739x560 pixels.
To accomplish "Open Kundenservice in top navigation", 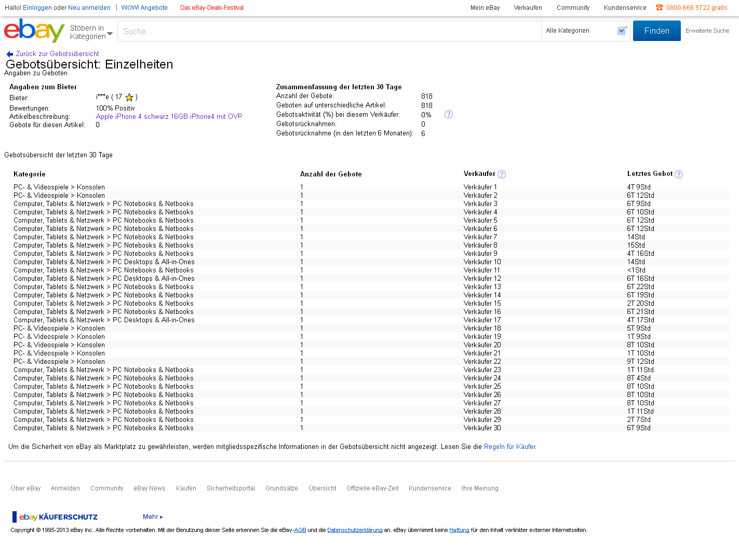I will 625,8.
